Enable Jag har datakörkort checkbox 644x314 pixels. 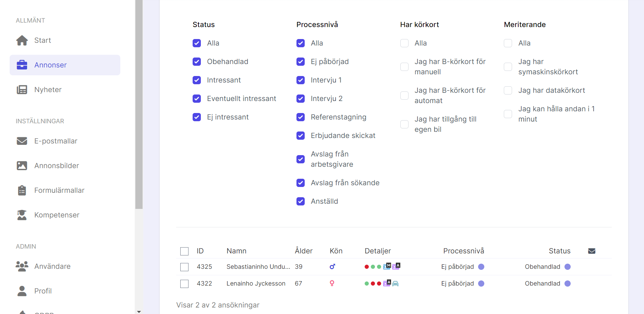pos(508,90)
